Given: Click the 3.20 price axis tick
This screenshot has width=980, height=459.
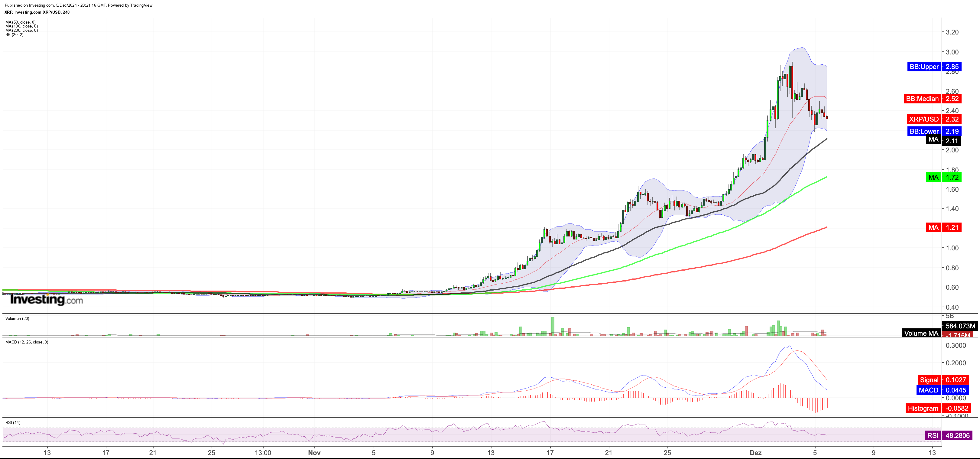Looking at the screenshot, I should tap(952, 32).
